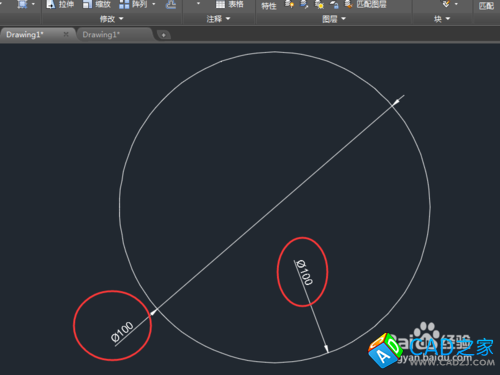Image resolution: width=500 pixels, height=375 pixels.
Task: Expand the 块 (Block) panel
Action: click(x=442, y=19)
